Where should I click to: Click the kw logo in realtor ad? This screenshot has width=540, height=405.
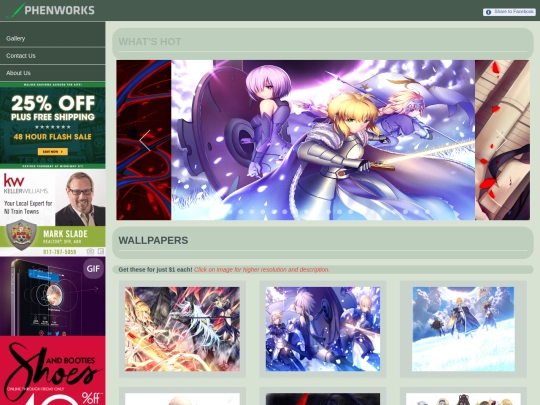pyautogui.click(x=14, y=180)
